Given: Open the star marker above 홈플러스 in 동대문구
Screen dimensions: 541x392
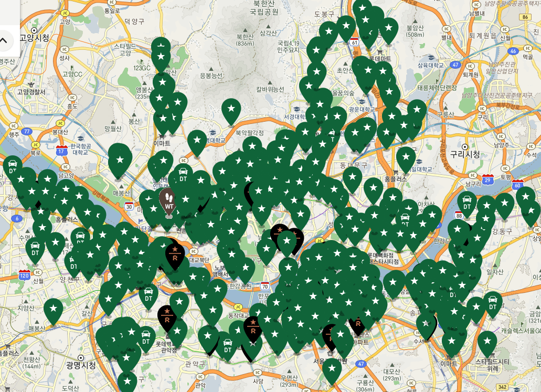Looking at the screenshot, I should [406, 157].
